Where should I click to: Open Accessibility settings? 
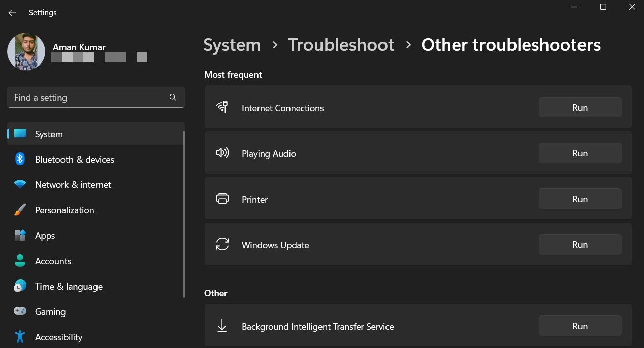(95, 336)
